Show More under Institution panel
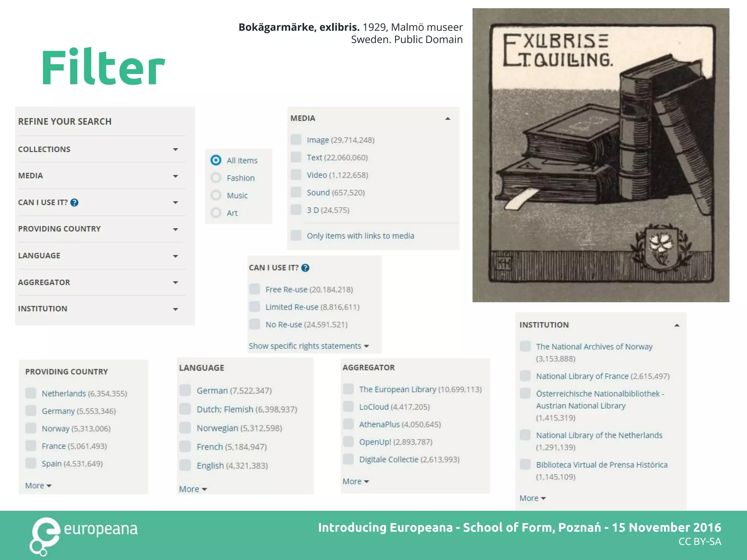747x560 pixels. (533, 498)
